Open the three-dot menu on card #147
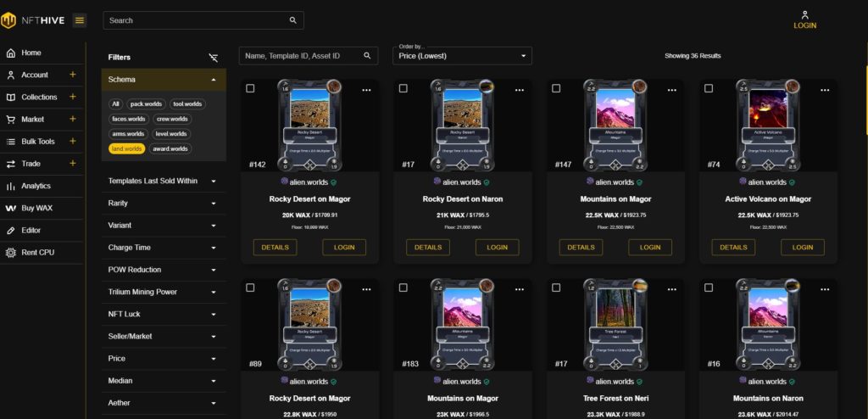Viewport: 868px width, 419px height. 672,90
